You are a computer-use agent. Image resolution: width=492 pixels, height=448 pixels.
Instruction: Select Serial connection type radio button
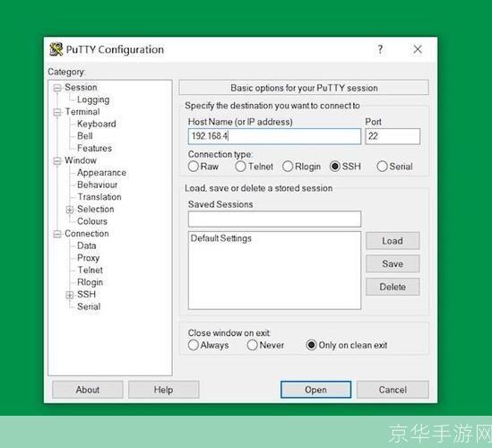pos(382,167)
